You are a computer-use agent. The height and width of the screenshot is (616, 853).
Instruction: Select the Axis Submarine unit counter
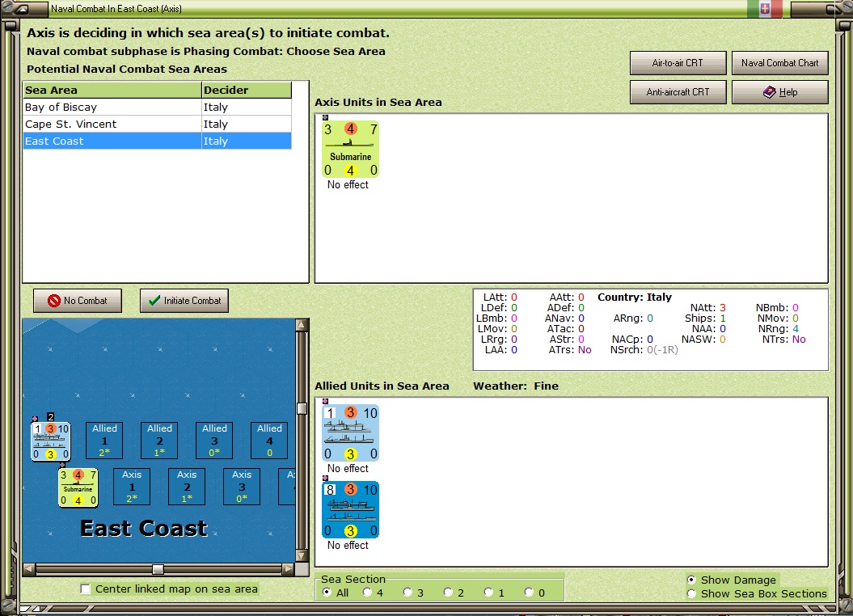(350, 149)
